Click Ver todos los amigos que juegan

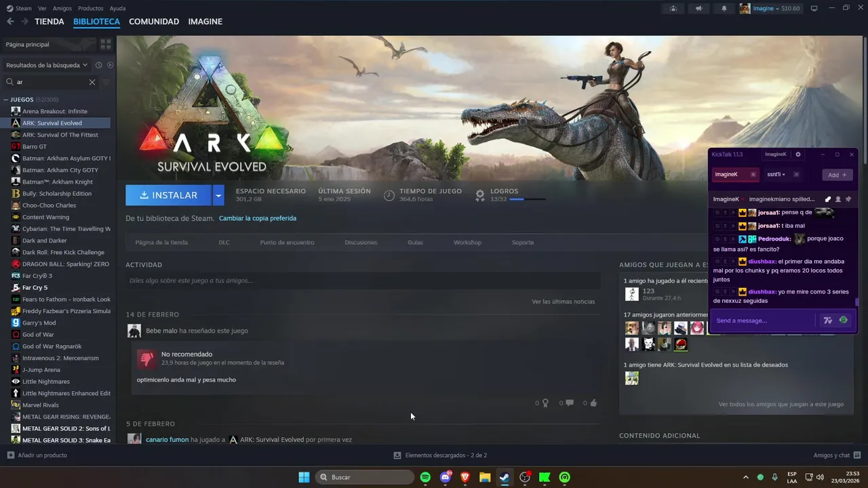[x=781, y=405]
